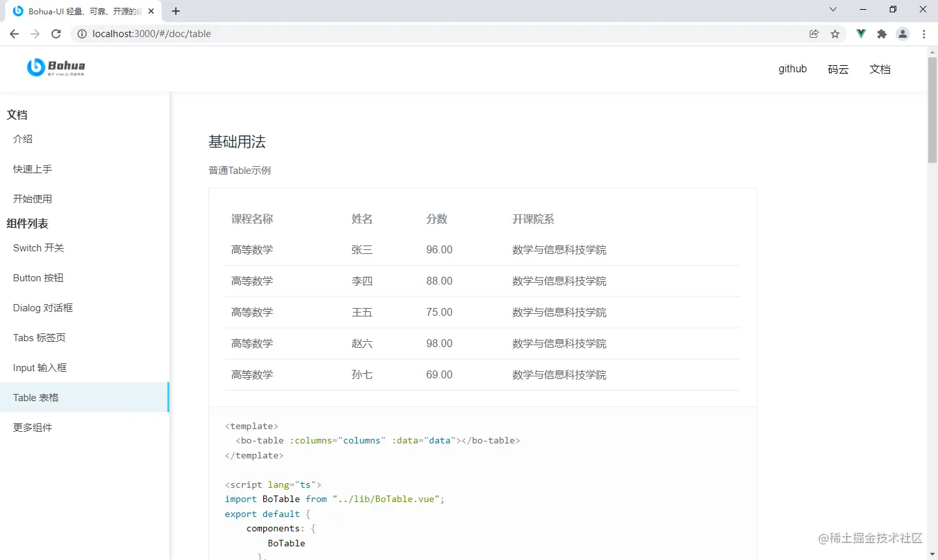The width and height of the screenshot is (938, 560).
Task: Click the name cell 孙七
Action: click(x=362, y=375)
